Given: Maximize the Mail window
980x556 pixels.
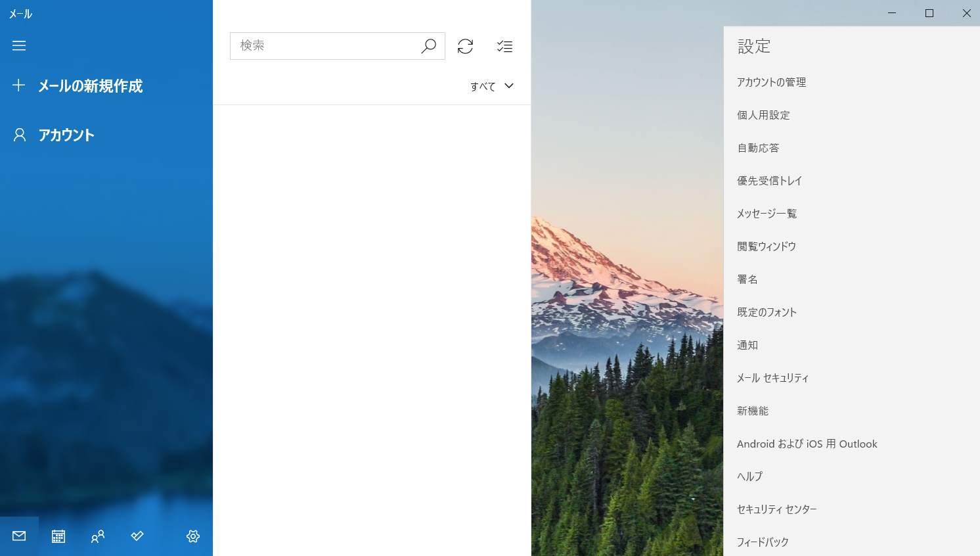Looking at the screenshot, I should 929,13.
